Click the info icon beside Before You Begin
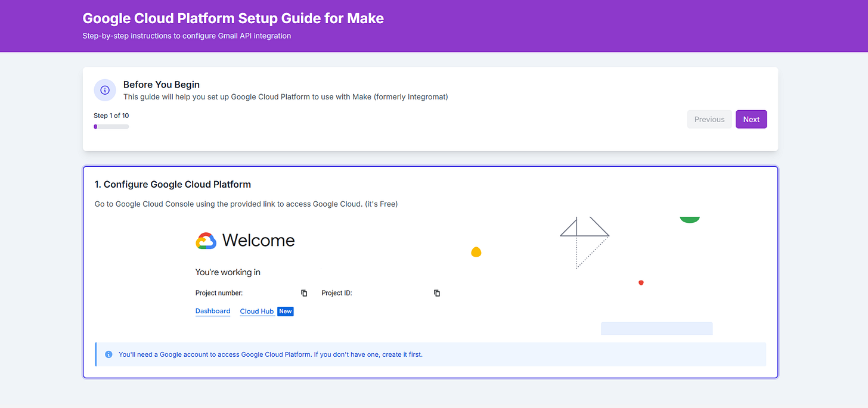Viewport: 868px width, 408px height. coord(105,90)
